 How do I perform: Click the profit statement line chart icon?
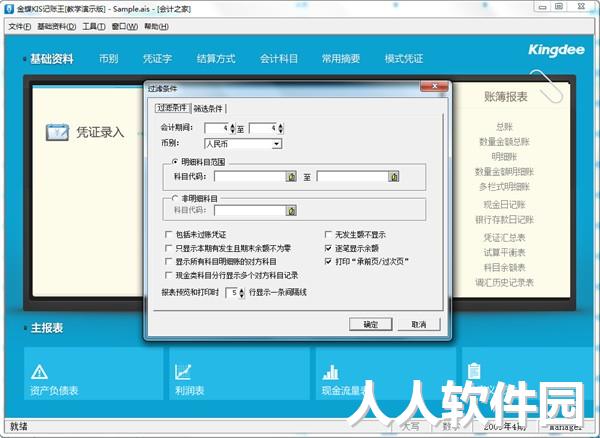pos(183,371)
